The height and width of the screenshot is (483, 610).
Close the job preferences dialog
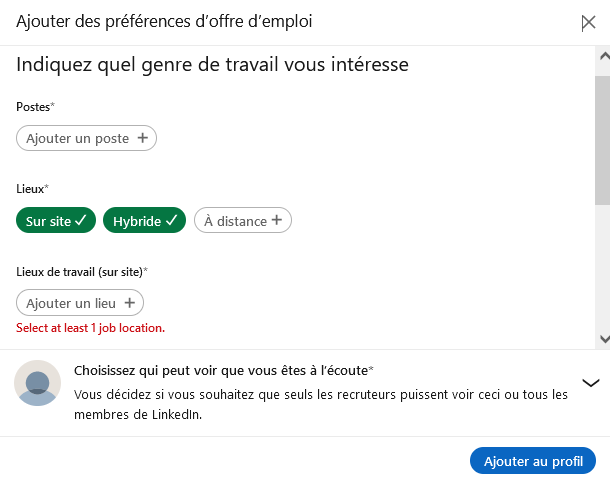pos(588,24)
